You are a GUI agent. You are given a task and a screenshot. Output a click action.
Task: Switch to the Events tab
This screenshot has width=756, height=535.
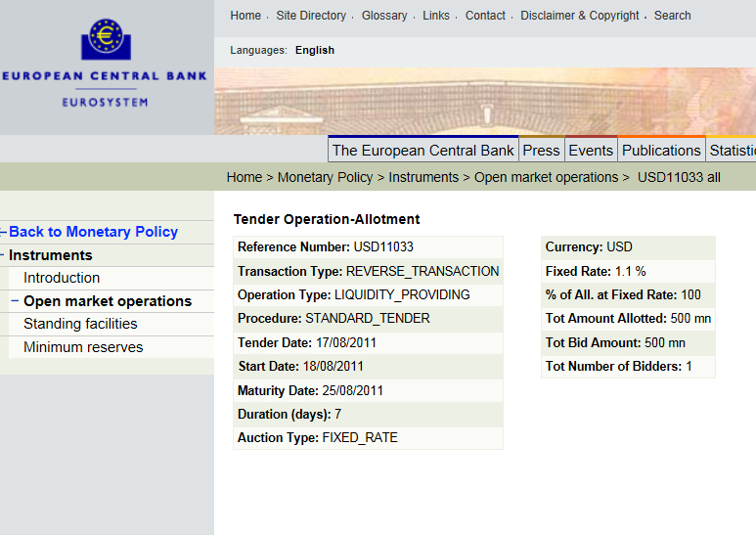pos(591,151)
